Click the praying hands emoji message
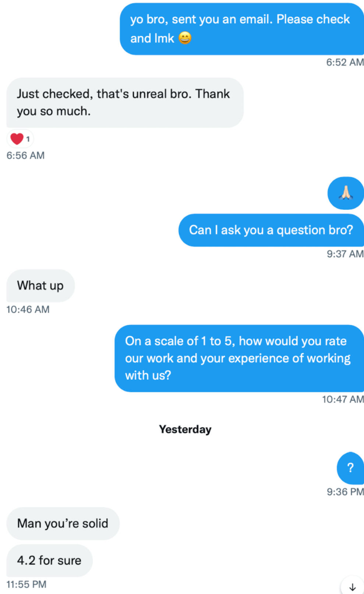Image resolution: width=364 pixels, height=594 pixels. (346, 193)
